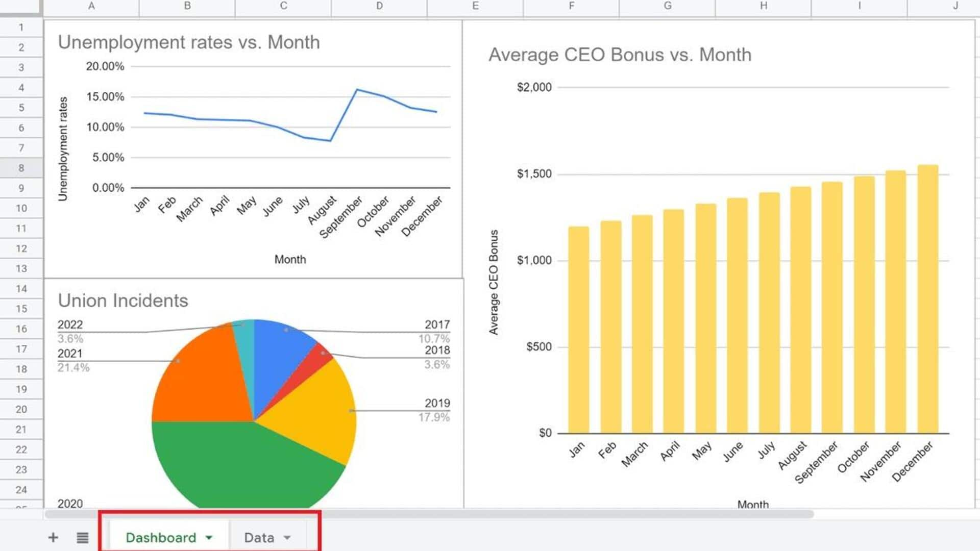The height and width of the screenshot is (551, 980).
Task: Click the Average CEO Bonus axis title
Action: point(494,282)
